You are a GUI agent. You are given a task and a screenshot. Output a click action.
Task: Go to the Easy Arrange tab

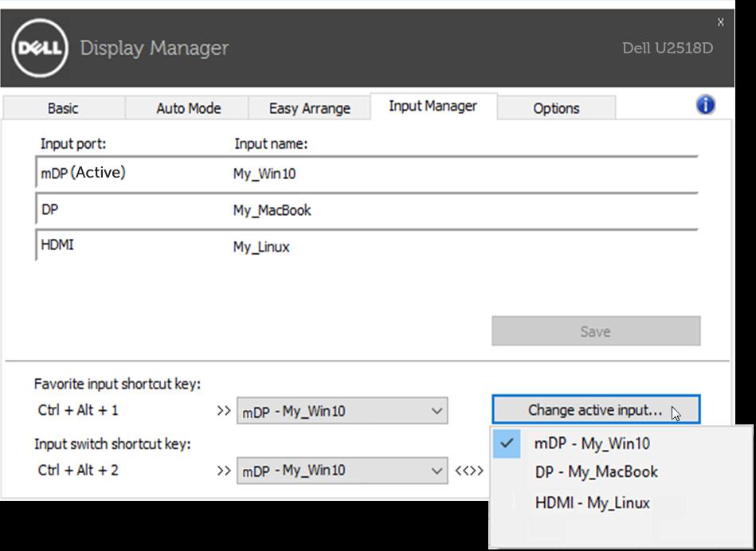pyautogui.click(x=310, y=108)
